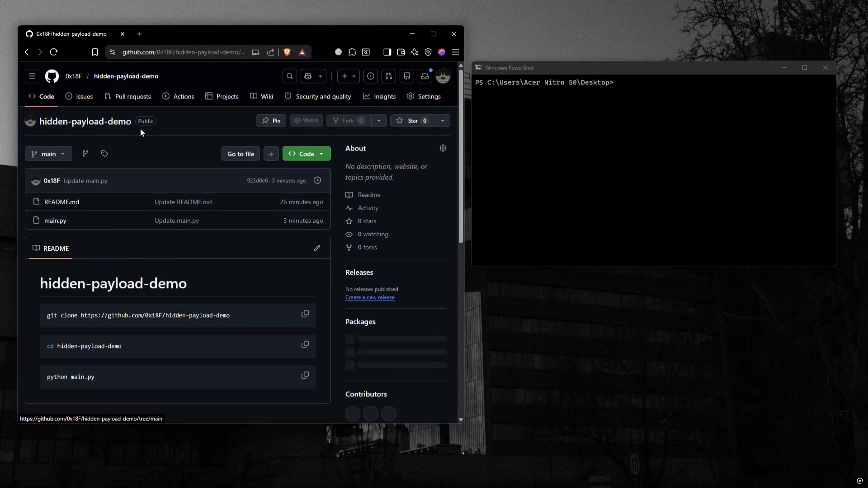Click the Go to file button
868x488 pixels.
pos(241,154)
